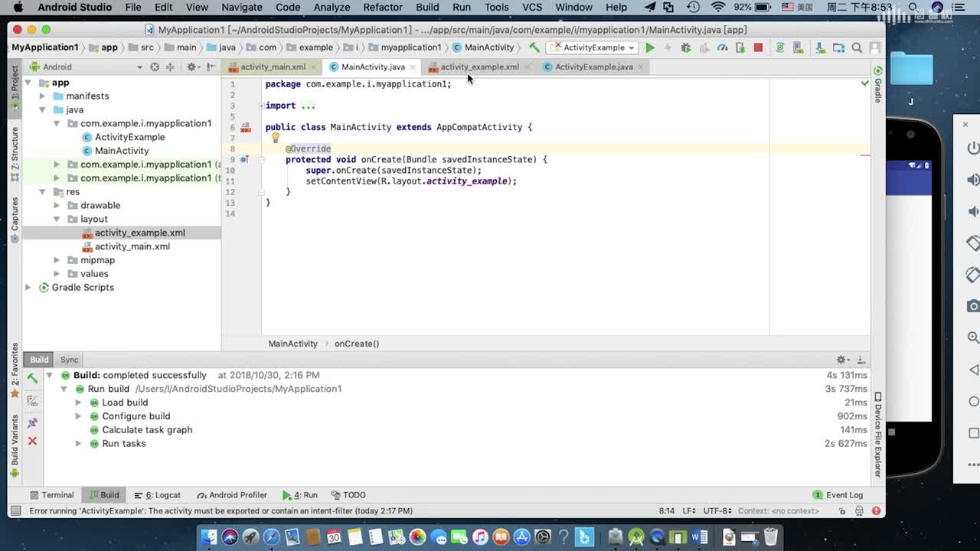Expand the Run tasks node
The image size is (980, 551).
pos(78,444)
